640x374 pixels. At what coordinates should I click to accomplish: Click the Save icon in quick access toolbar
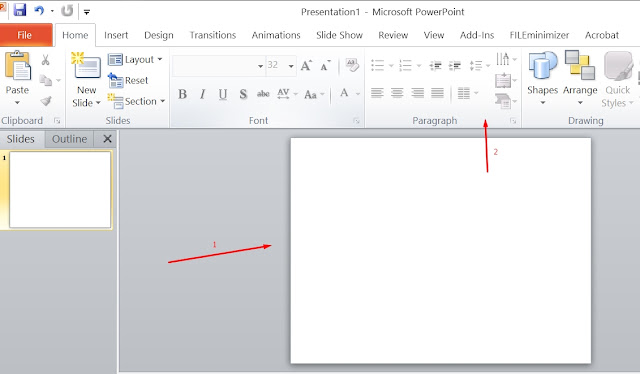click(x=20, y=10)
